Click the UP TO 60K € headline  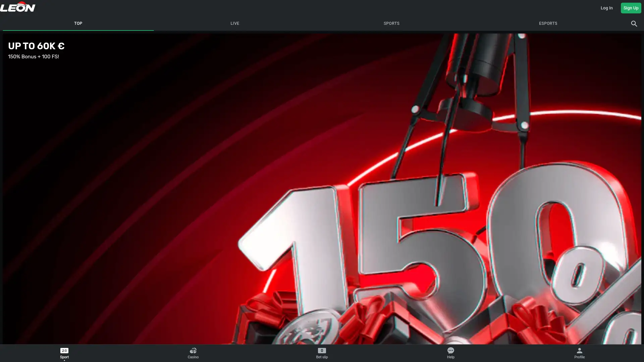point(36,46)
